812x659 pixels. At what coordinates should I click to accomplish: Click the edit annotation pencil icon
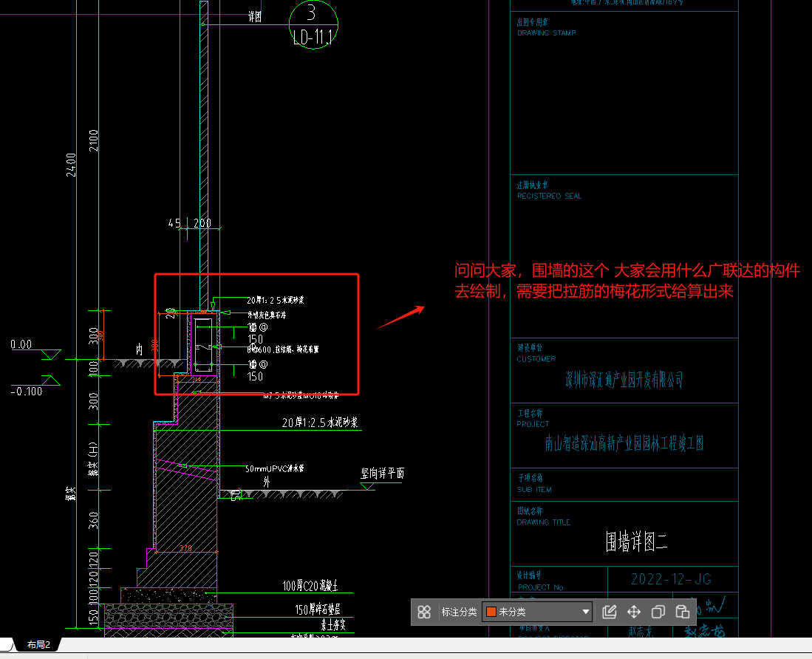(610, 612)
